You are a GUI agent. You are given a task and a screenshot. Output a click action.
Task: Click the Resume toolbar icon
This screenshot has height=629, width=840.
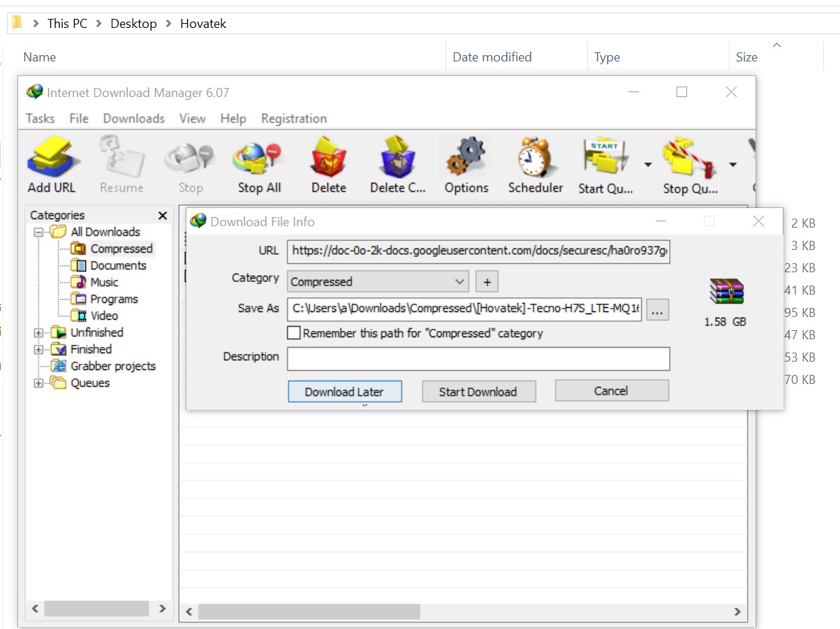(x=121, y=157)
